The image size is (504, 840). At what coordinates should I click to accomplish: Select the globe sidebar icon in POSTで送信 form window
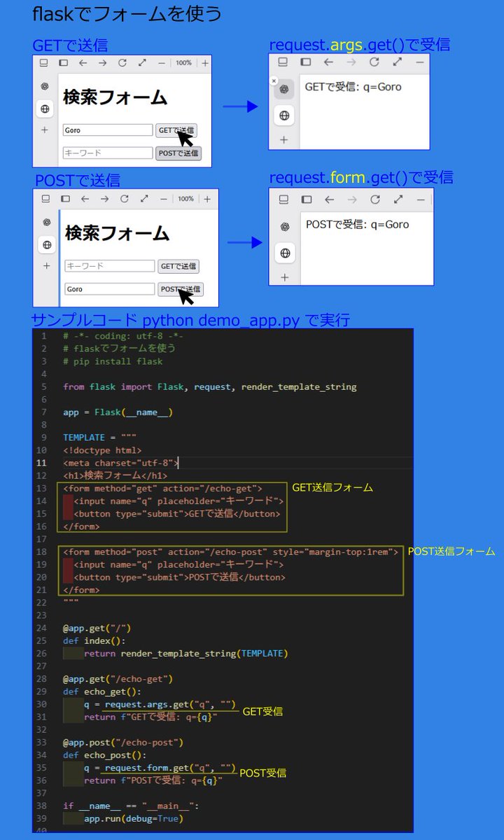pos(47,244)
